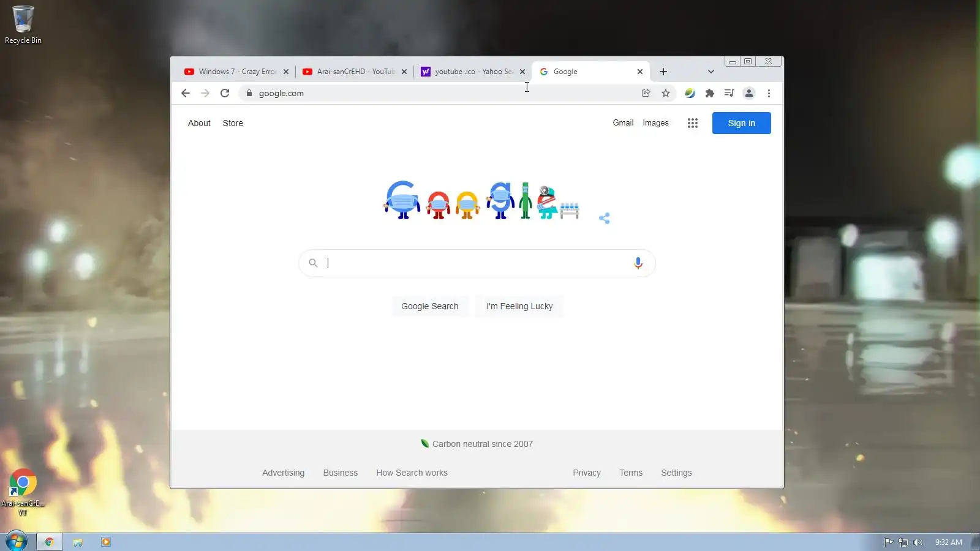Viewport: 980px width, 551px height.
Task: Open the Windows Start orb
Action: pyautogui.click(x=16, y=542)
